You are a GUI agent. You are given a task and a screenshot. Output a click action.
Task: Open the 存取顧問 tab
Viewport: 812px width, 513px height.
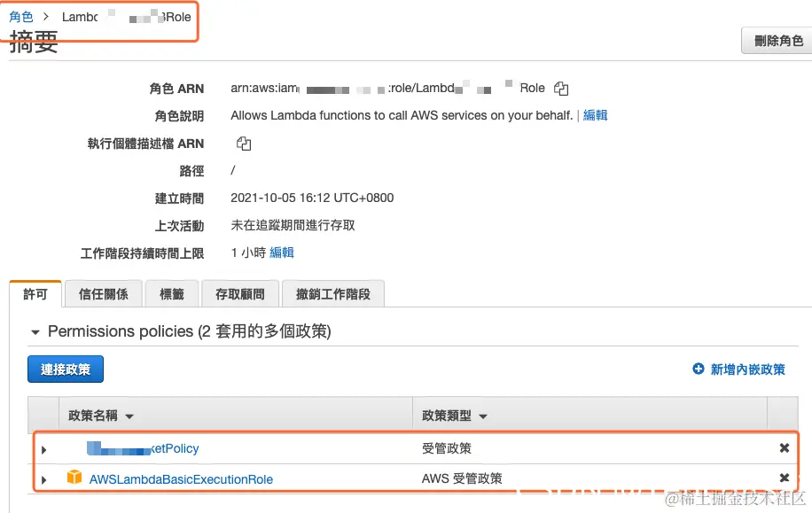coord(240,294)
